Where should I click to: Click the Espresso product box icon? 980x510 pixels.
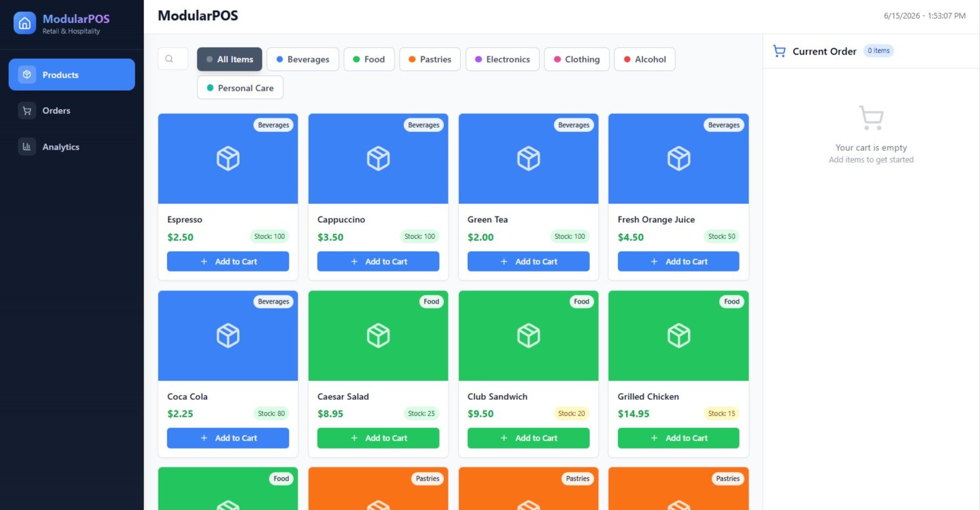point(228,159)
